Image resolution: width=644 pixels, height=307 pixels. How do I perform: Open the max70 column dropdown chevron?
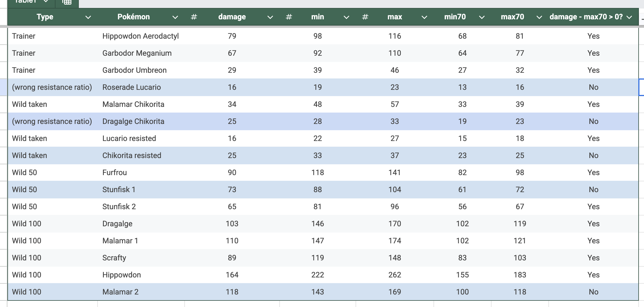[539, 17]
